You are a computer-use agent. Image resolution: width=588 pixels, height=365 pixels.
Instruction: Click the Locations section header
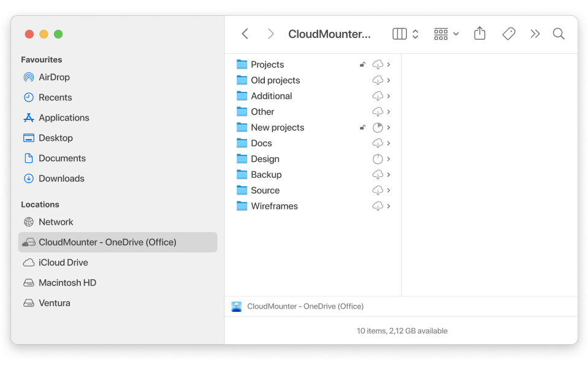tap(40, 204)
